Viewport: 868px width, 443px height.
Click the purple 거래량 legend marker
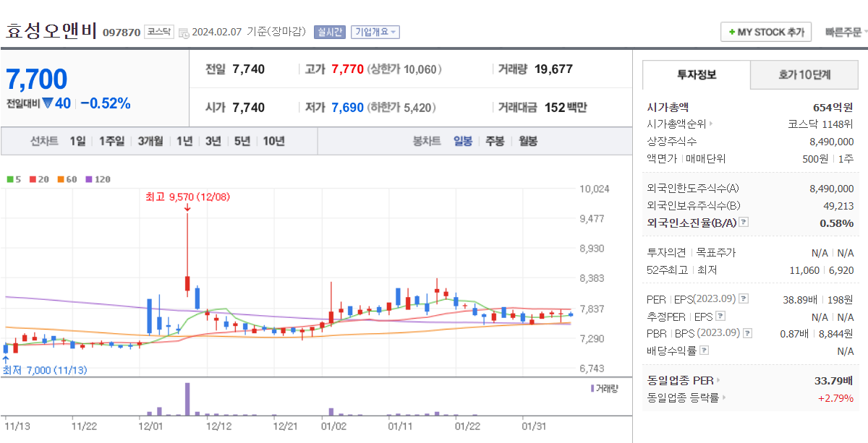pos(592,388)
